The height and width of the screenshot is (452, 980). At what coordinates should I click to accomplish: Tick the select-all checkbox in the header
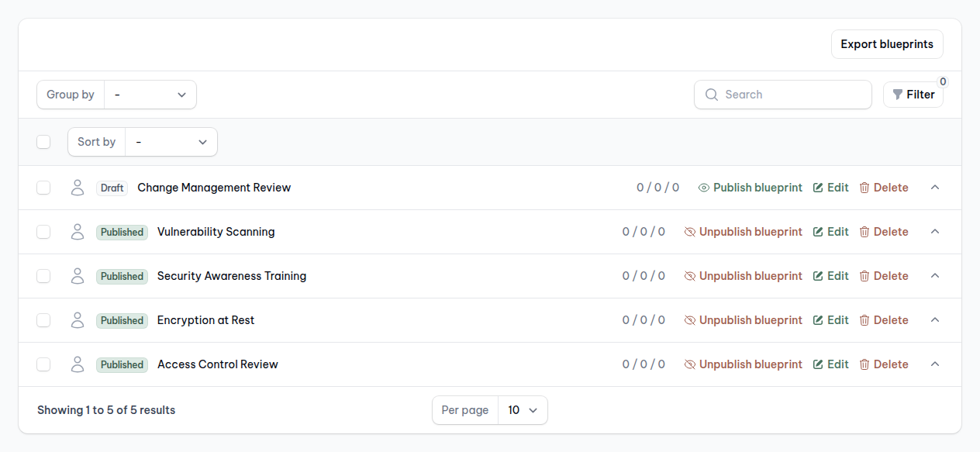point(43,142)
